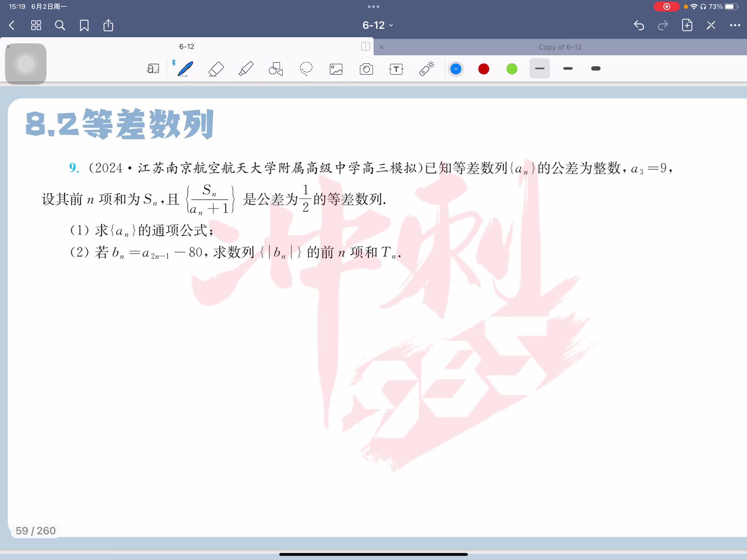Pick the red pen color
The image size is (747, 560).
(484, 69)
